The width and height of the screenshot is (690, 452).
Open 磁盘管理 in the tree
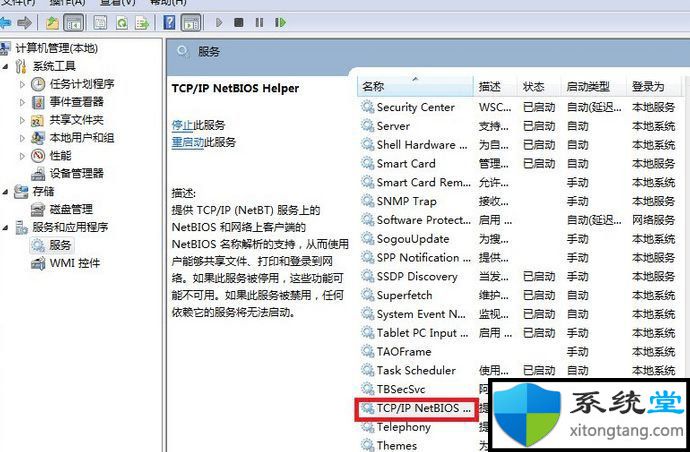pos(71,209)
